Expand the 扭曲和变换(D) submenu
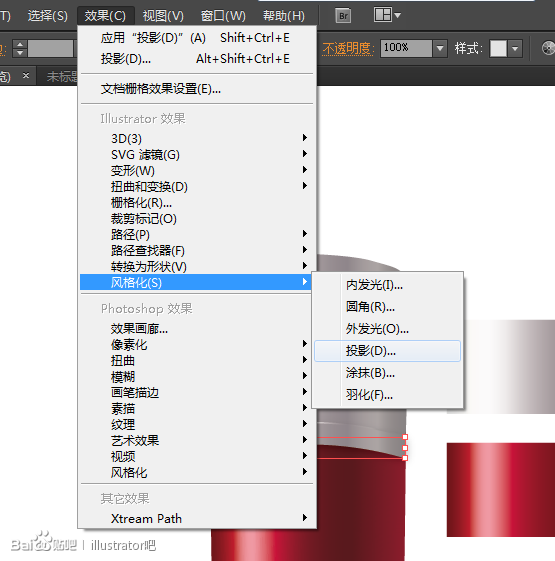Screen dimensions: 555x561 click(196, 186)
